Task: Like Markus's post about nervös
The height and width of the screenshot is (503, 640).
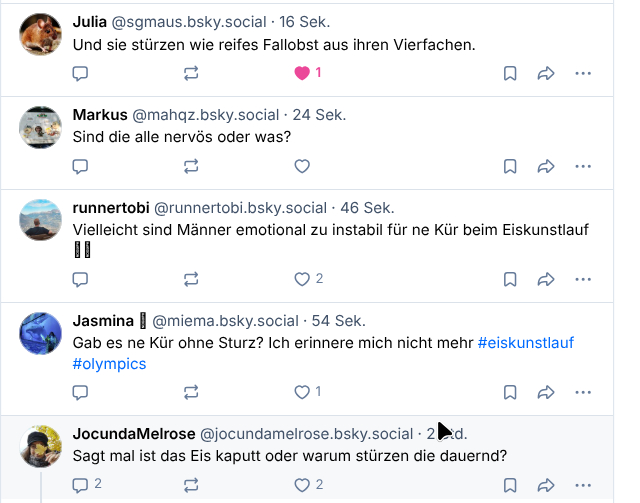Action: [302, 166]
